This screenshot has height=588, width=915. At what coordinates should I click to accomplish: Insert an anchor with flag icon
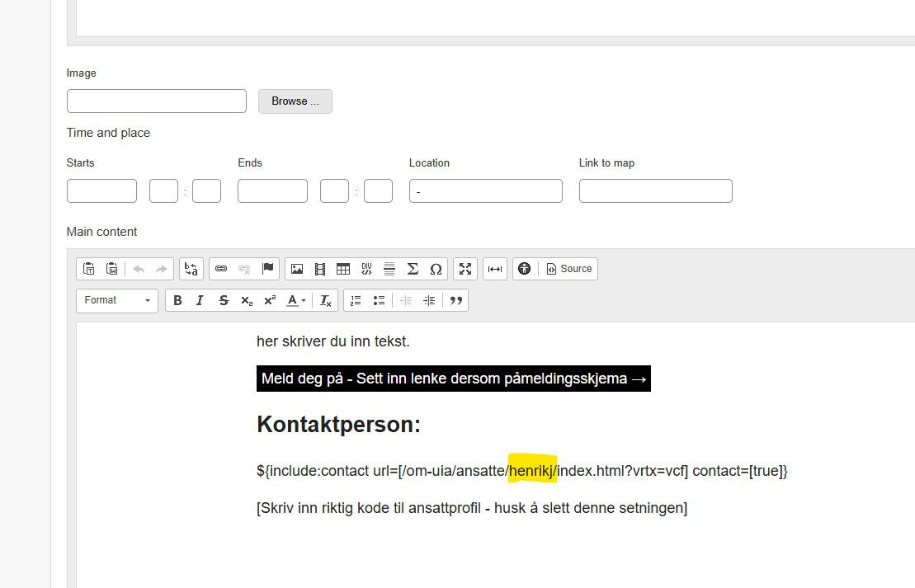(268, 269)
